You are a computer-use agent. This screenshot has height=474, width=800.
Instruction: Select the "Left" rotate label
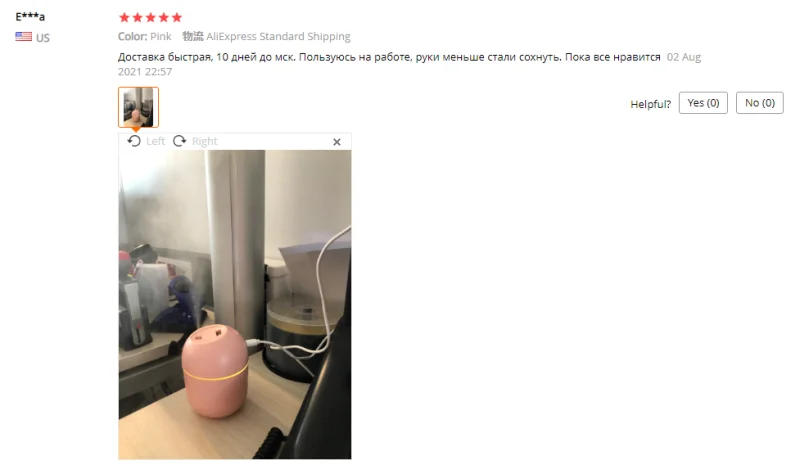tap(156, 141)
